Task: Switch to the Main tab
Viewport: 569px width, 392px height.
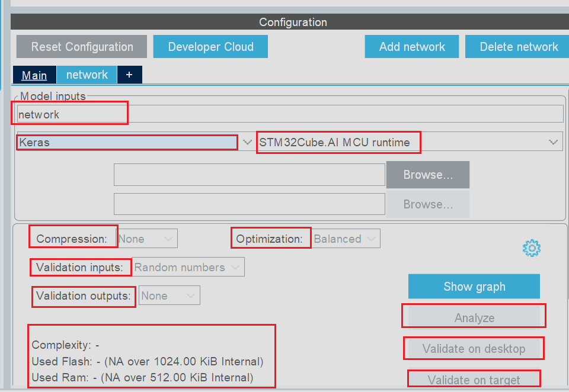Action: (x=34, y=75)
